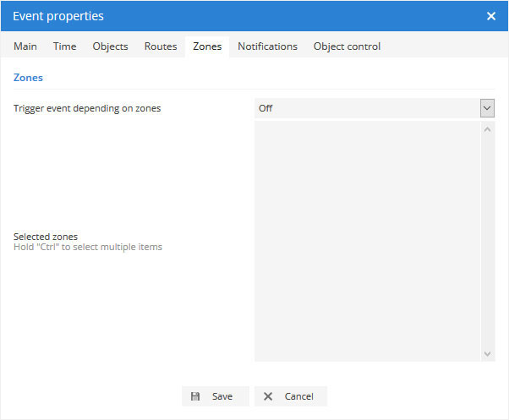Screen dimensions: 509x420
Task: Click the 'Trigger event depending on zones' label
Action: [87, 108]
